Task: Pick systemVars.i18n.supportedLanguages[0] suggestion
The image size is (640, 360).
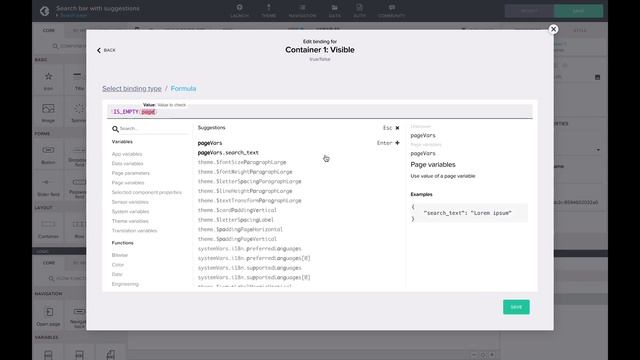Action: pos(254,278)
